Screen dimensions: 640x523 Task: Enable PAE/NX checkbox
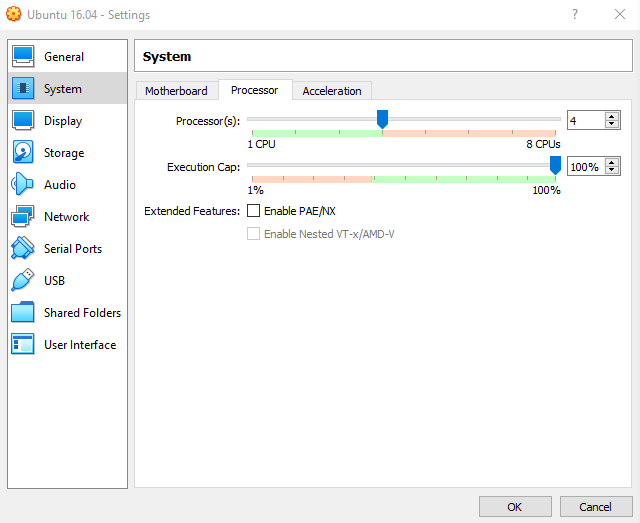tap(253, 211)
